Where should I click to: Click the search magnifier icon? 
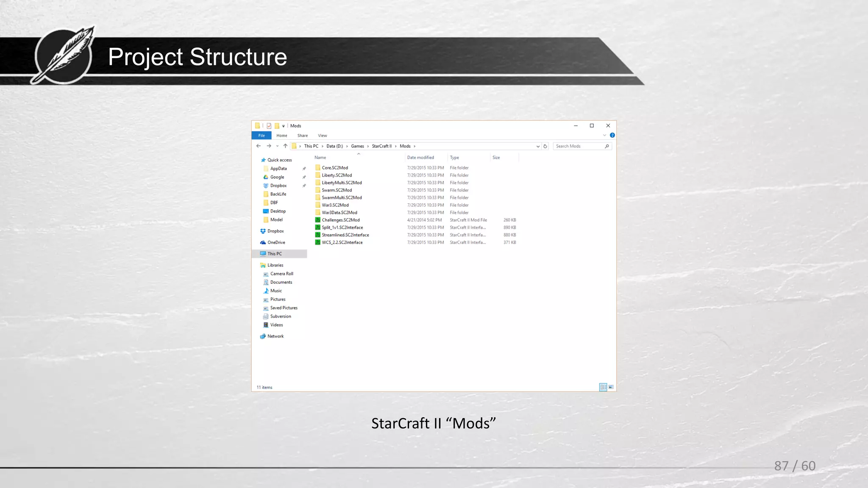[607, 146]
